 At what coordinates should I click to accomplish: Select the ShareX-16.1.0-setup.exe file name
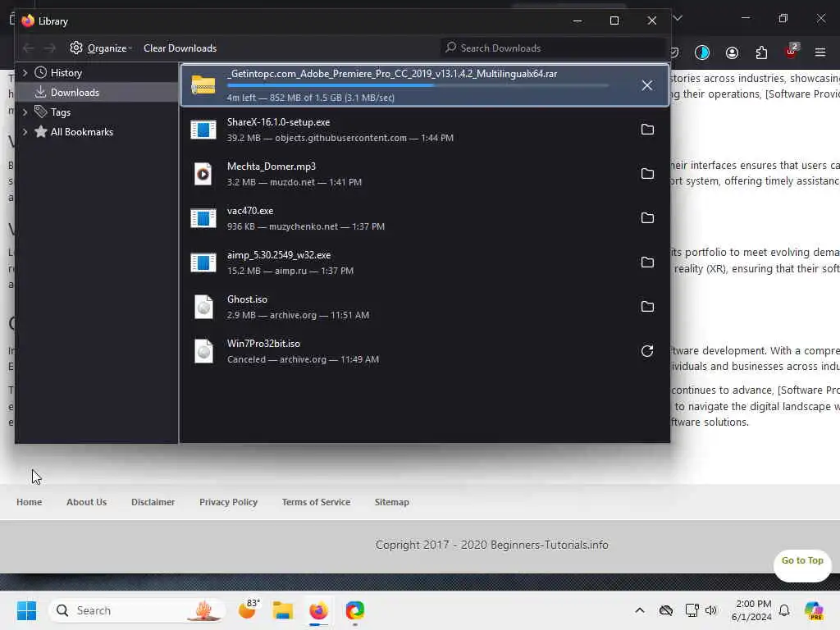[278, 122]
